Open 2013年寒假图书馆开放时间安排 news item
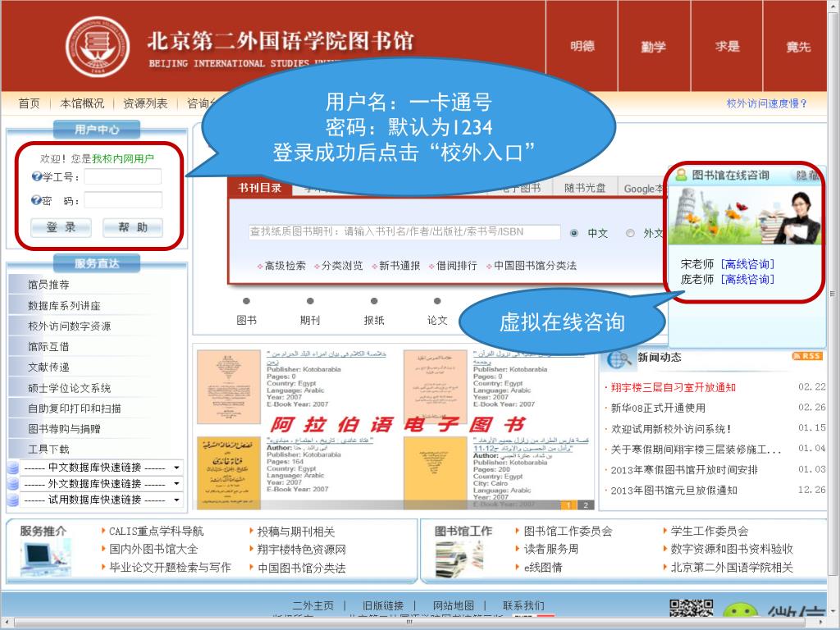The image size is (840, 630). 684,470
